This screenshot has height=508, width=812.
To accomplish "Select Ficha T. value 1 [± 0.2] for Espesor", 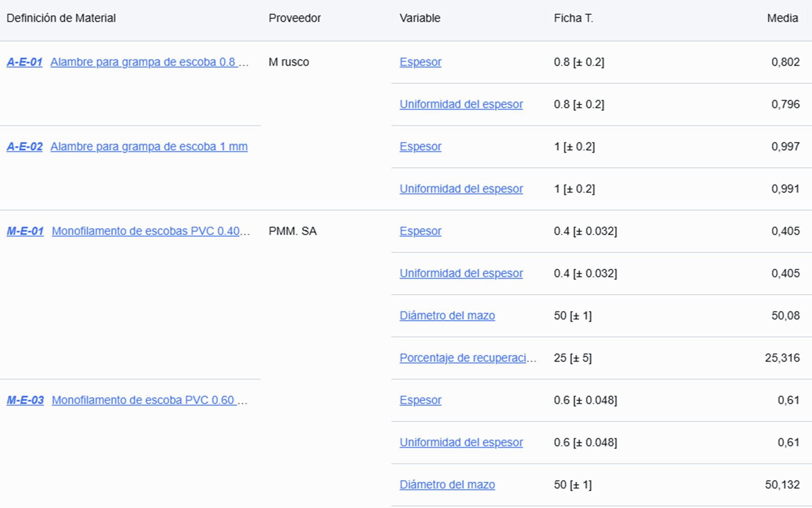I will 574,146.
